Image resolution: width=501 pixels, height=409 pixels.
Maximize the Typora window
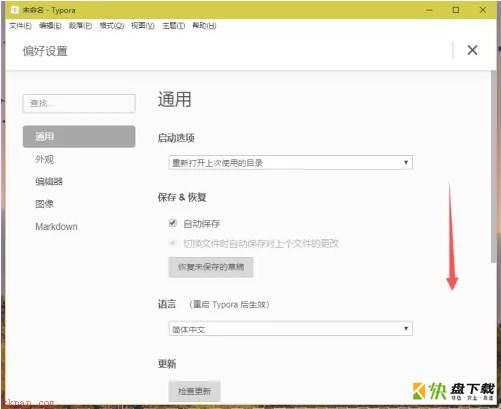click(456, 10)
